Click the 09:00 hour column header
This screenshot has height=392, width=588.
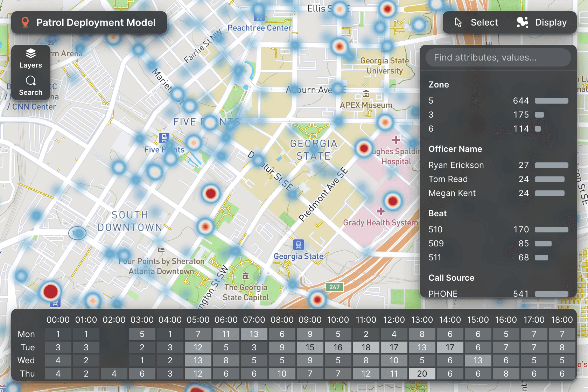point(310,320)
